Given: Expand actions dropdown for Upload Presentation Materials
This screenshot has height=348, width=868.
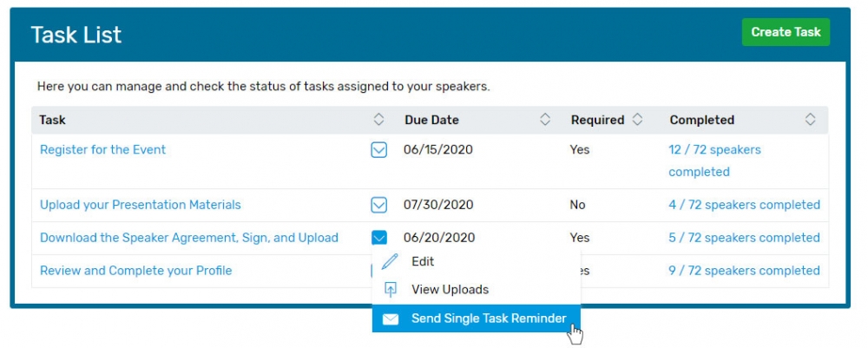Looking at the screenshot, I should click(x=378, y=205).
